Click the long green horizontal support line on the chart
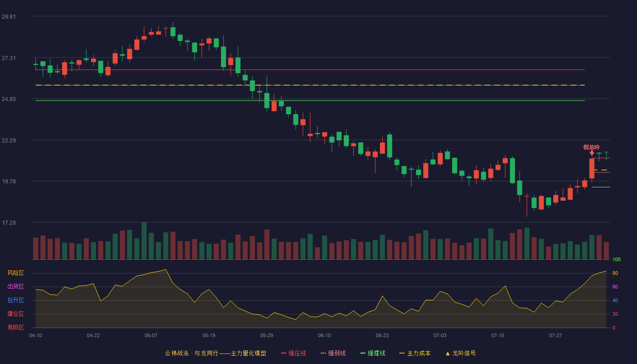Screen dimensions: 637x364 click(310, 101)
